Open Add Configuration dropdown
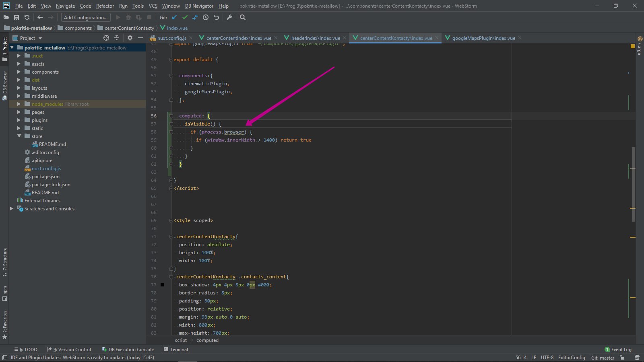 click(86, 17)
